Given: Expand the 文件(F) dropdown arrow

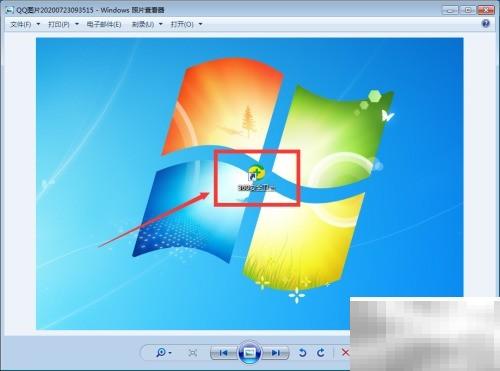Looking at the screenshot, I should click(x=38, y=24).
